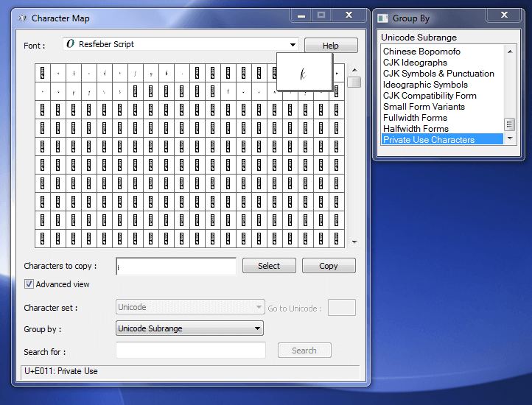The height and width of the screenshot is (405, 532).
Task: Click the character grid scrollbar thumb
Action: pos(354,82)
